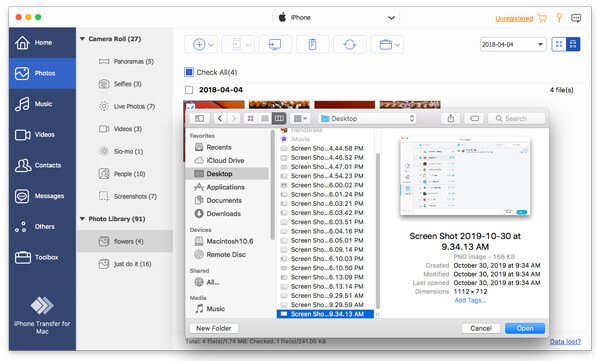This screenshot has height=361, width=600.
Task: Select Macintosh10.6 device
Action: point(228,241)
